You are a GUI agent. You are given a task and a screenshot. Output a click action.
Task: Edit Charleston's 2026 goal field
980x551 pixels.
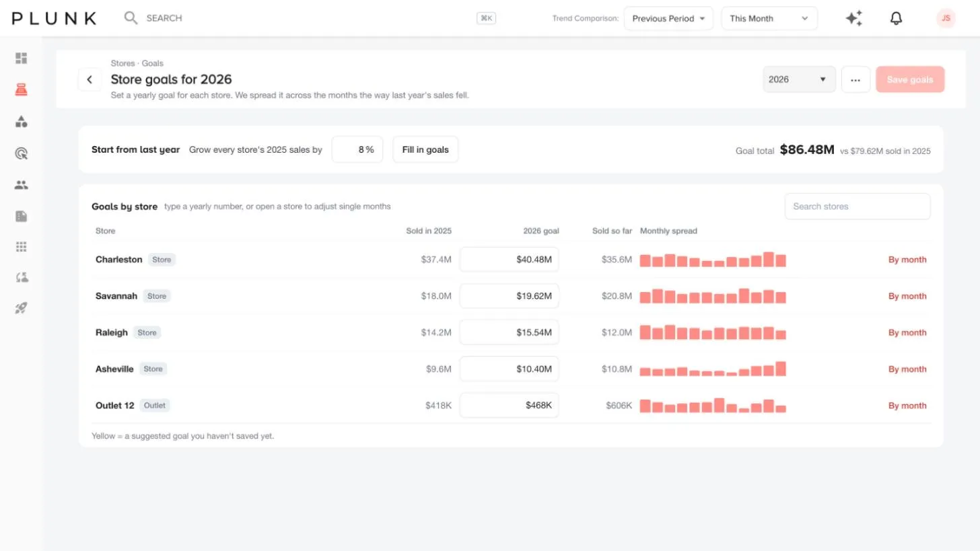click(x=509, y=260)
